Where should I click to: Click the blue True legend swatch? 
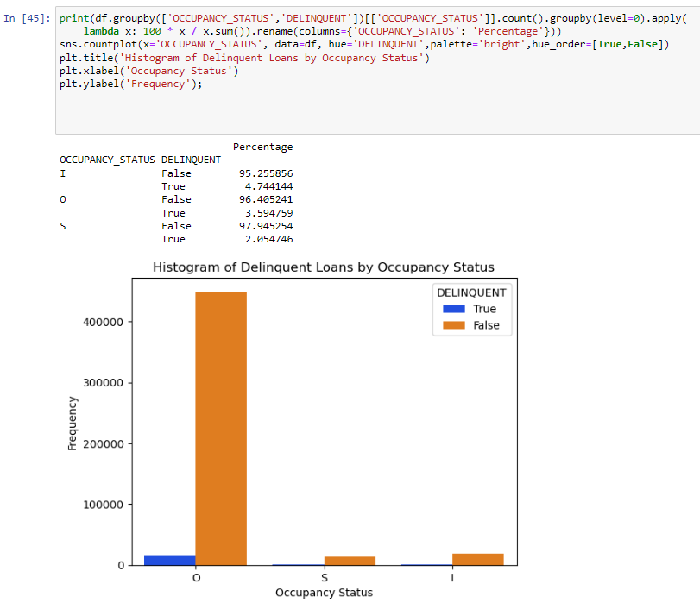(453, 309)
